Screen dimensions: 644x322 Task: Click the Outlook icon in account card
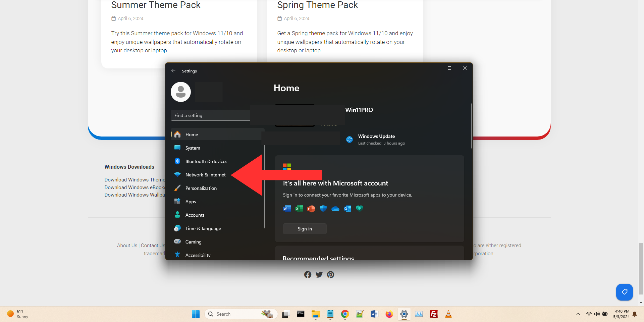347,209
